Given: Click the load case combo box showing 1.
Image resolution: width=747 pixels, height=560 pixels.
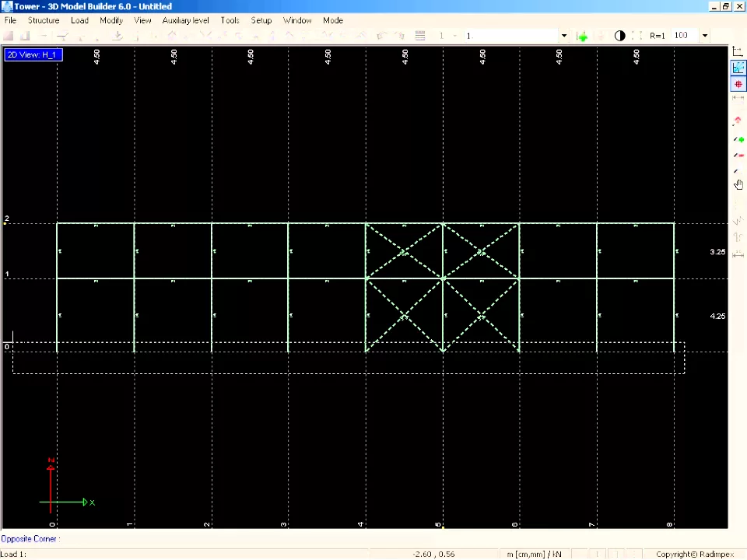Looking at the screenshot, I should click(x=511, y=36).
